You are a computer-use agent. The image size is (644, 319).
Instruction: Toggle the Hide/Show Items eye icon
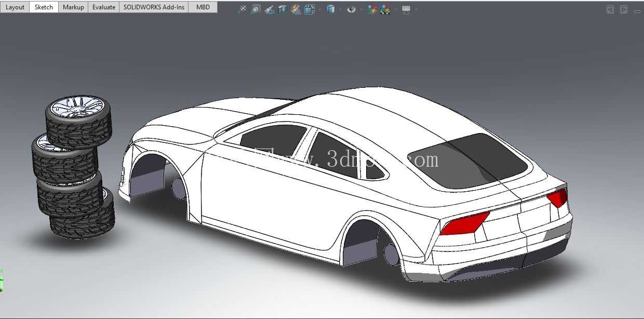click(x=352, y=9)
